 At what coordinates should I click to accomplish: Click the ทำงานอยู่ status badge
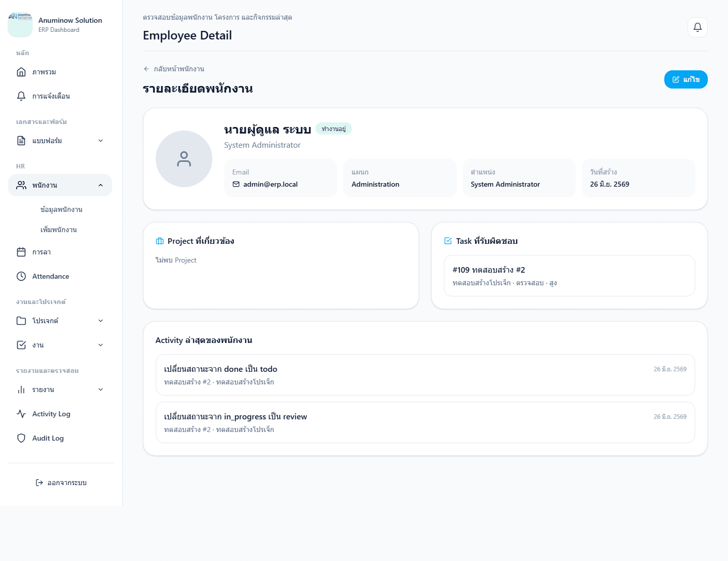click(334, 129)
